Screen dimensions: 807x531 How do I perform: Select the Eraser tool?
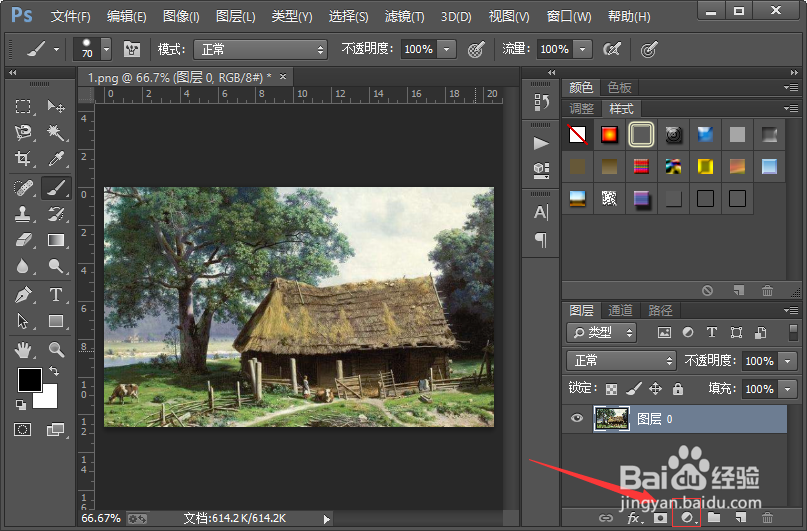tap(23, 240)
